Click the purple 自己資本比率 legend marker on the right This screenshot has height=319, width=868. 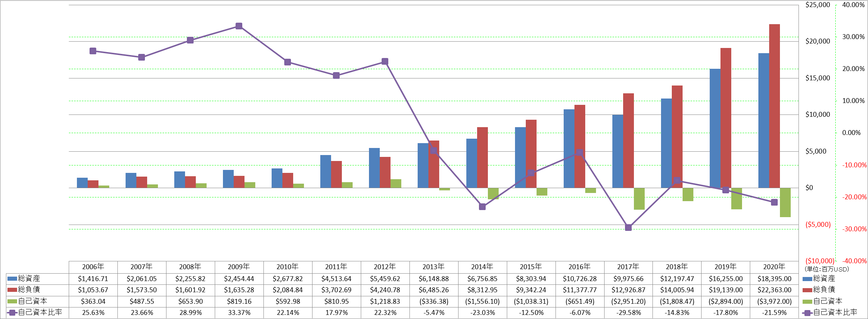pyautogui.click(x=807, y=313)
